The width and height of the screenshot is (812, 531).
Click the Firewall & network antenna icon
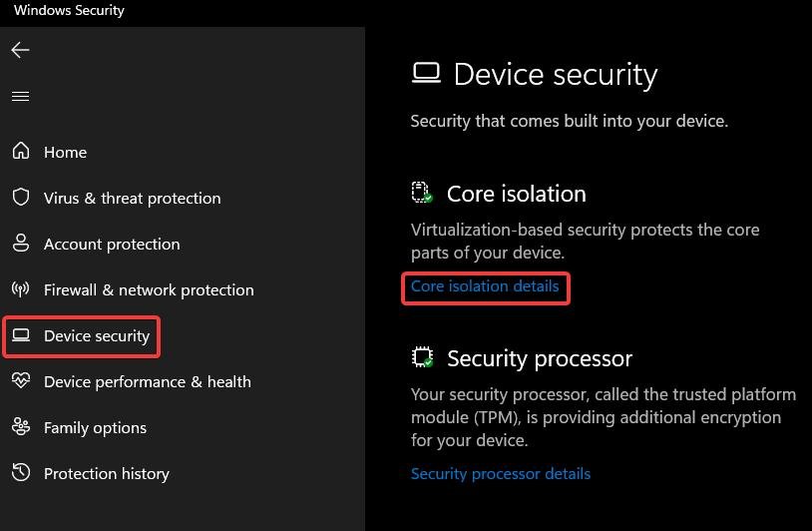coord(21,289)
